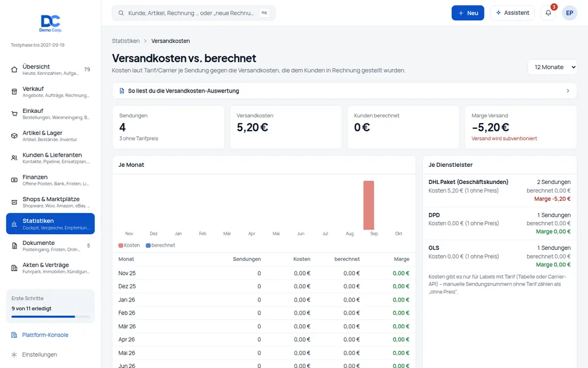Click the Marge Versand -5,20 € card
This screenshot has height=368, width=588.
point(521,127)
